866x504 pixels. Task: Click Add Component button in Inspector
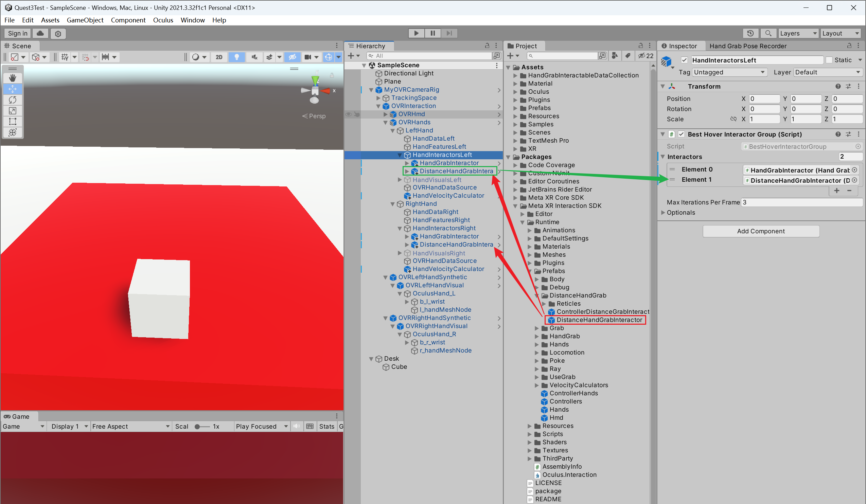[760, 231]
